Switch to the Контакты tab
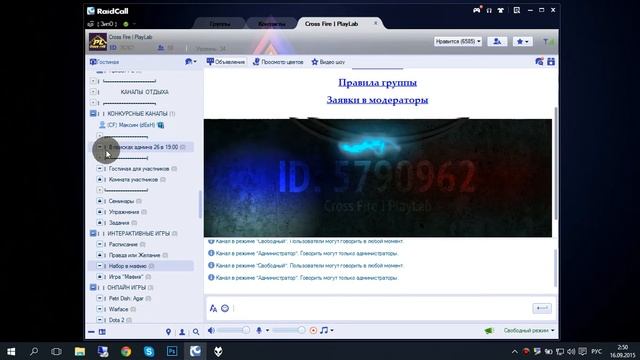 point(272,24)
